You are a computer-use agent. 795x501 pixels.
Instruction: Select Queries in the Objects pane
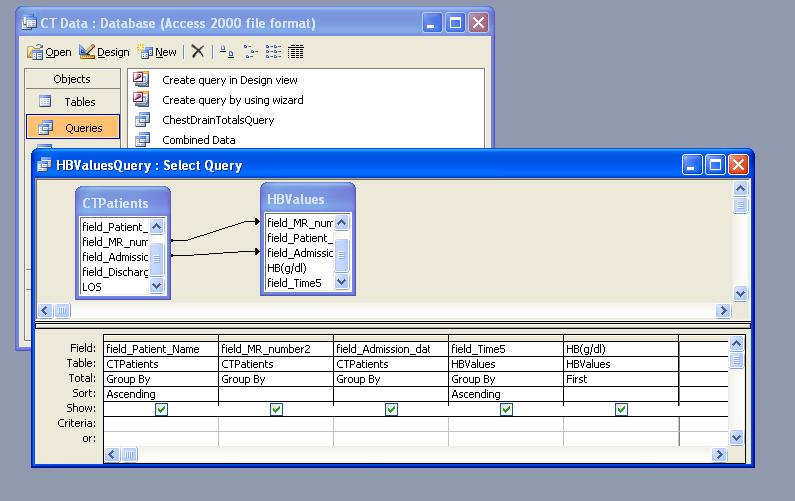click(x=73, y=127)
